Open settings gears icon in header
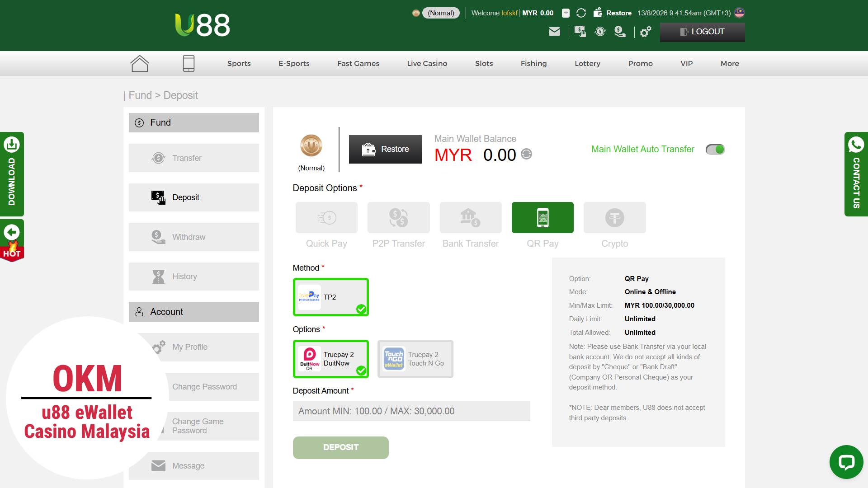This screenshot has width=868, height=488. pyautogui.click(x=646, y=32)
